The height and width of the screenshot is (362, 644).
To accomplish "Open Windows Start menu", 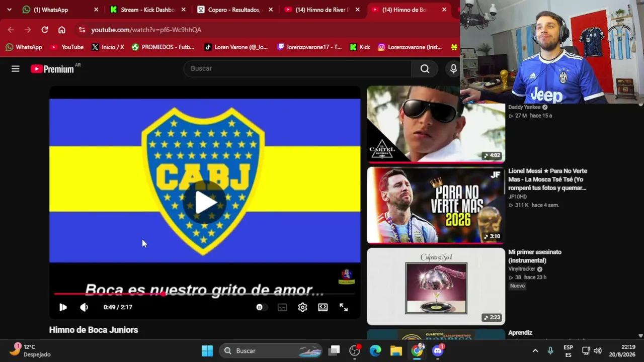I will click(x=207, y=351).
